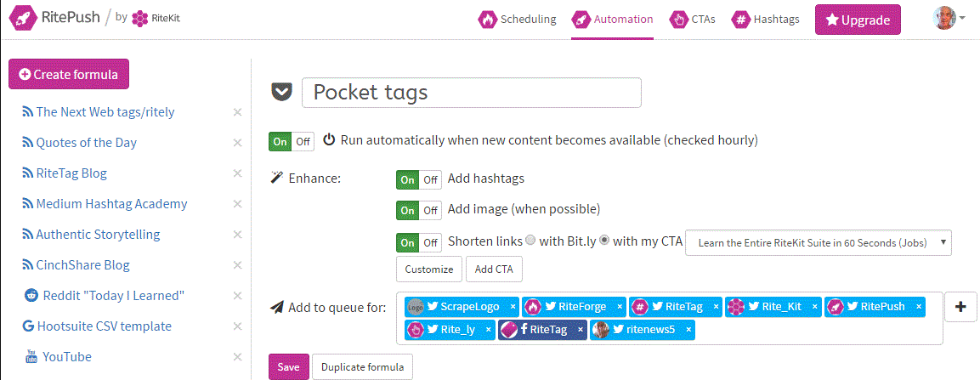This screenshot has width=980, height=380.
Task: Switch to the Scheduling tab
Action: (517, 20)
